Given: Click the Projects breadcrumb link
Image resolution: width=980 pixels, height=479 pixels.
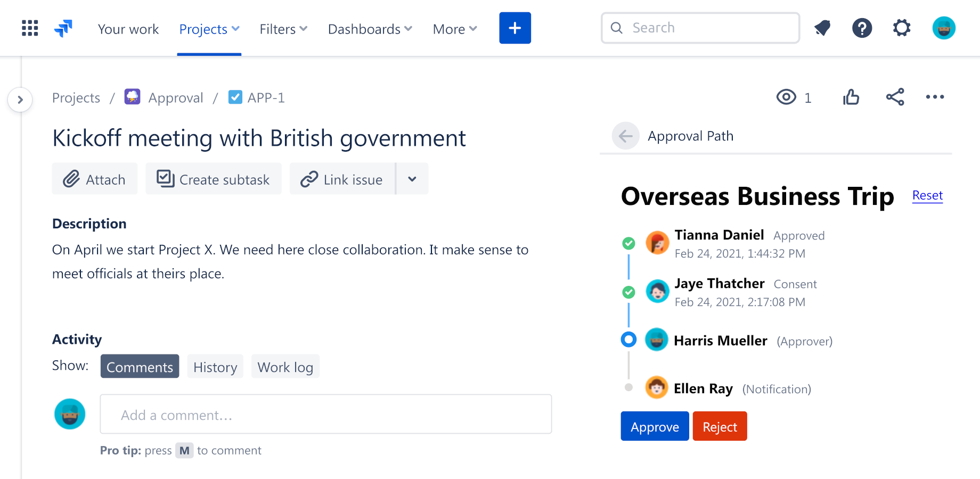Looking at the screenshot, I should [x=76, y=98].
